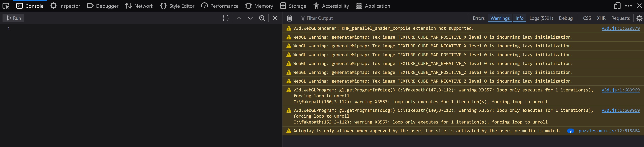
Task: Toggle the Errors filter
Action: point(479,18)
